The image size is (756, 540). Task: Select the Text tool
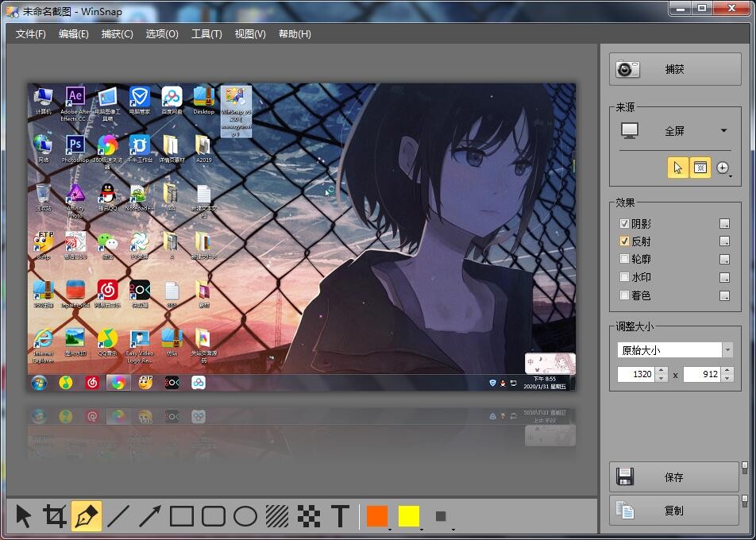click(x=340, y=516)
